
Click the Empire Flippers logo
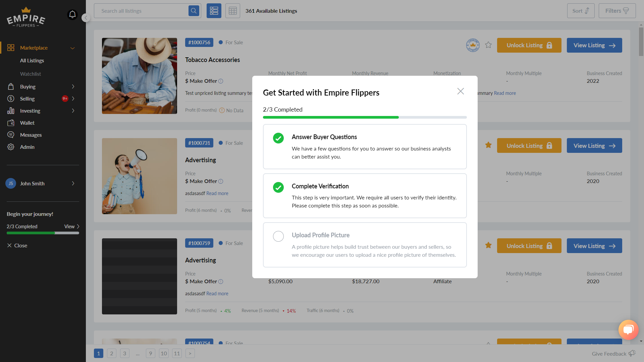click(x=26, y=17)
